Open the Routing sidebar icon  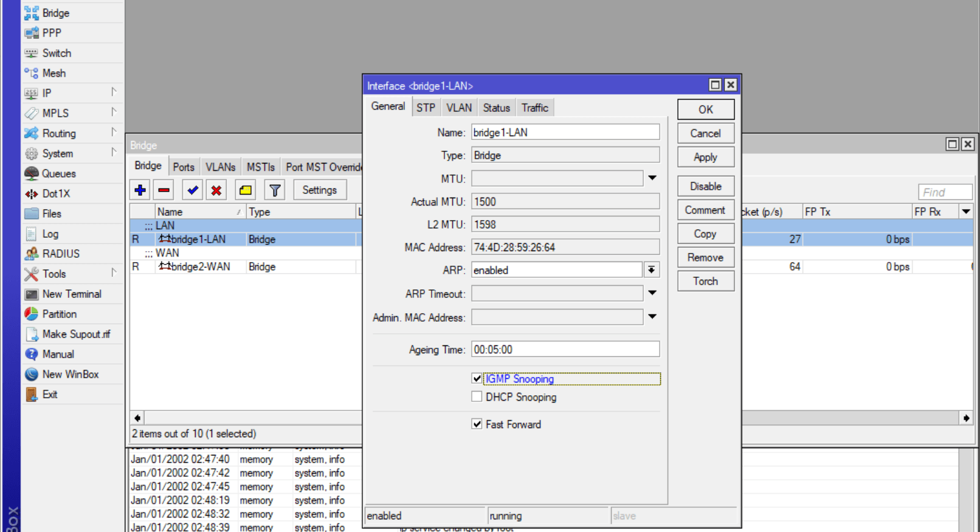32,133
